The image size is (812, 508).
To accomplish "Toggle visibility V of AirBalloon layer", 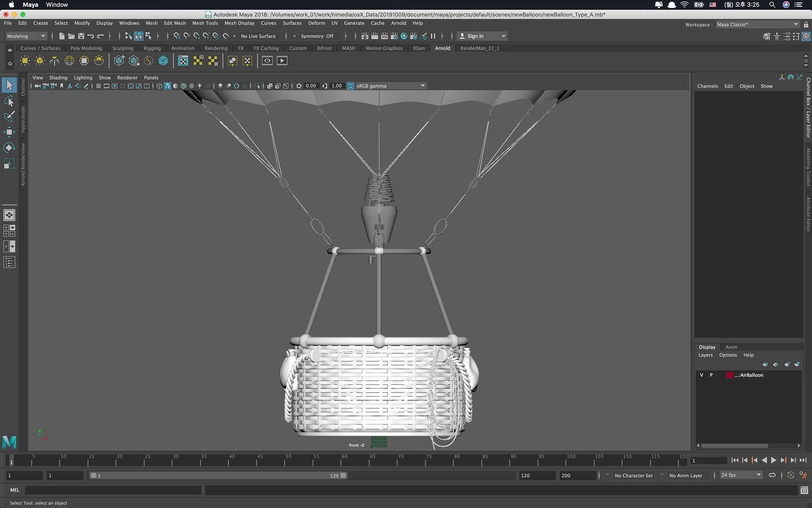I will pyautogui.click(x=702, y=375).
